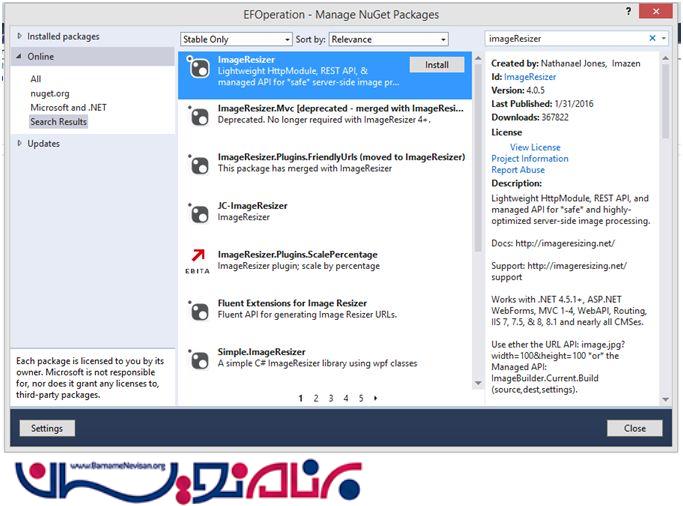The image size is (683, 506).
Task: Click the ScalePercentage plugin ERITA icon
Action: [198, 260]
